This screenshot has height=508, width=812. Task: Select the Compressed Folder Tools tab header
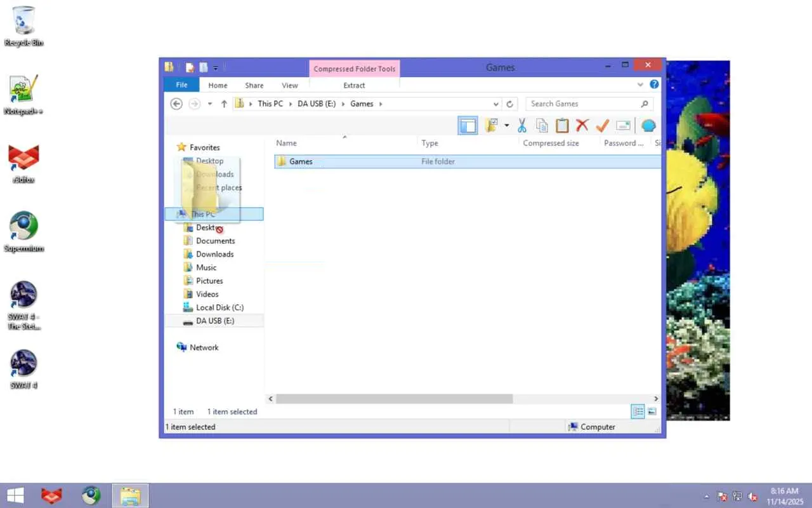(355, 69)
